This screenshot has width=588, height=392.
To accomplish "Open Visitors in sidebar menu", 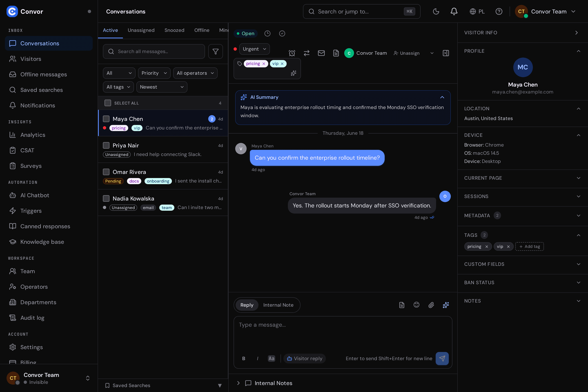I will coord(49,59).
